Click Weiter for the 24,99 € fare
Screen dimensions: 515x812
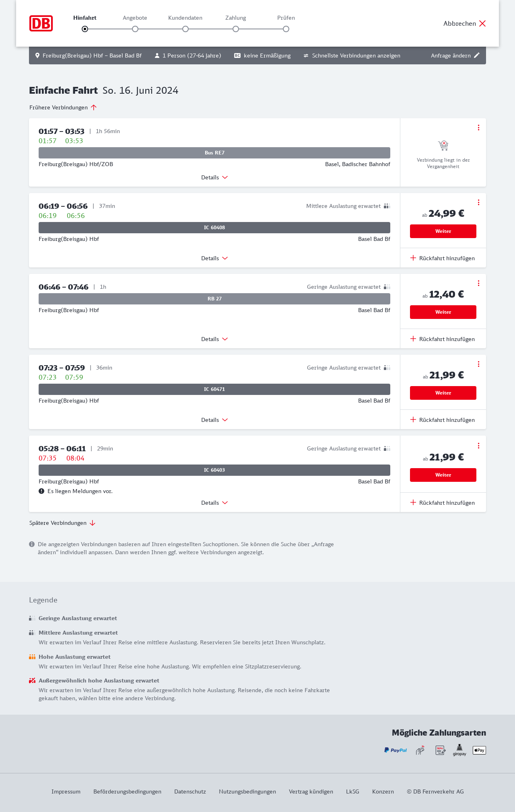[x=443, y=231]
